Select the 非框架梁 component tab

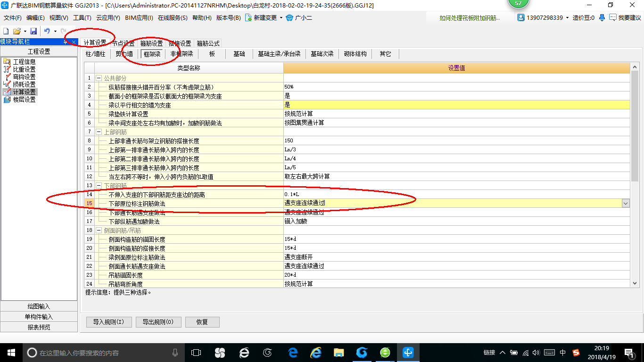coord(182,54)
